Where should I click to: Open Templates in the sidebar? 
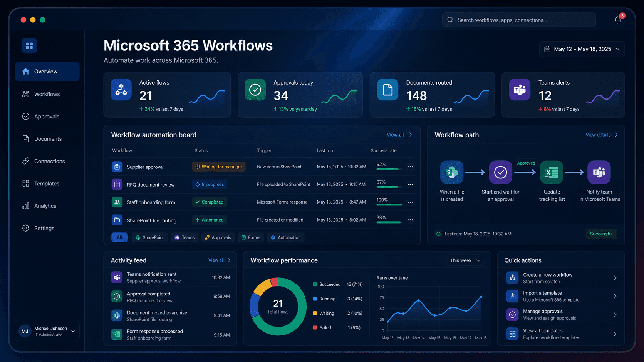coord(47,184)
